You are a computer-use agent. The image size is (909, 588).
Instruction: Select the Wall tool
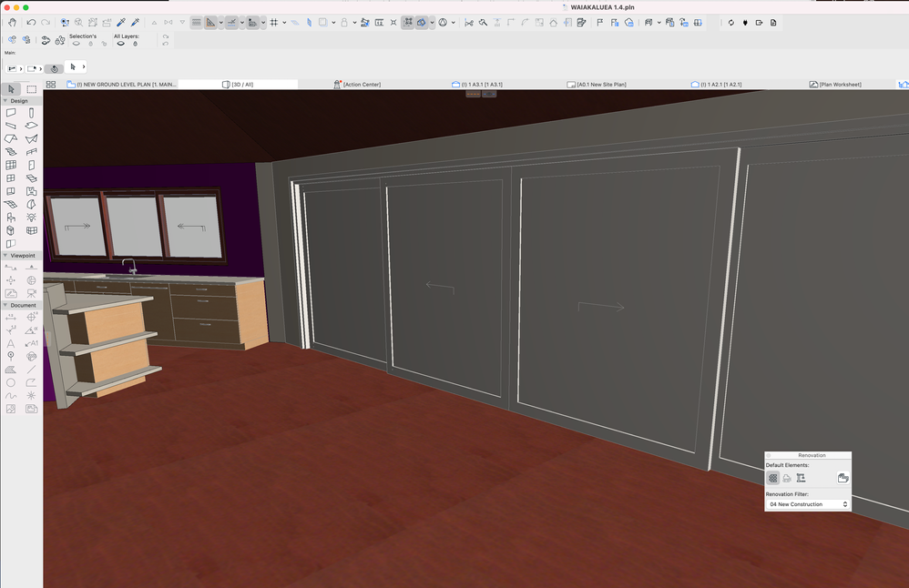pyautogui.click(x=11, y=113)
